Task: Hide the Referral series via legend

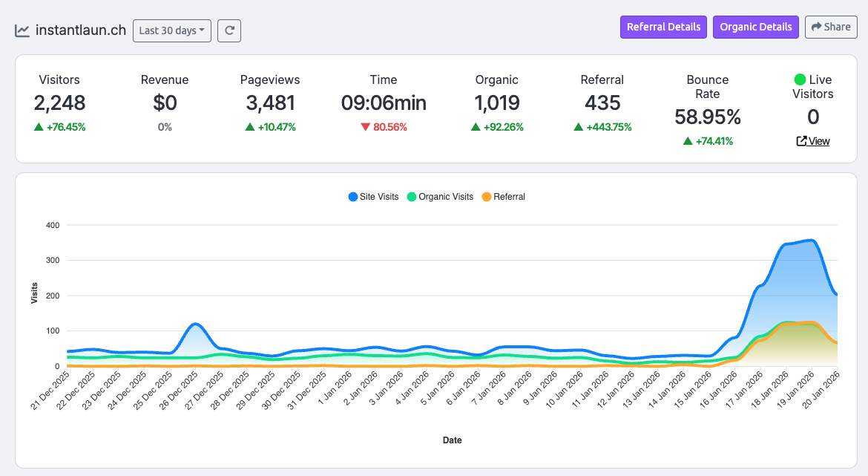Action: pyautogui.click(x=503, y=197)
